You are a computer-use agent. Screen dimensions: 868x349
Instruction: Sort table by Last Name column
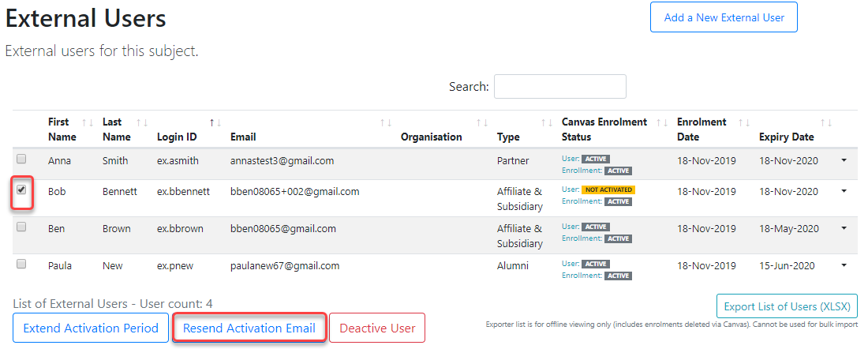coord(142,122)
